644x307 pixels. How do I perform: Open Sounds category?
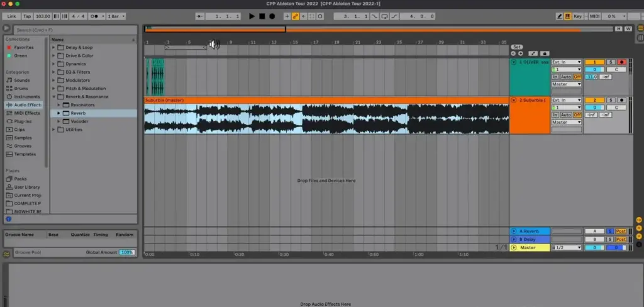[x=22, y=80]
